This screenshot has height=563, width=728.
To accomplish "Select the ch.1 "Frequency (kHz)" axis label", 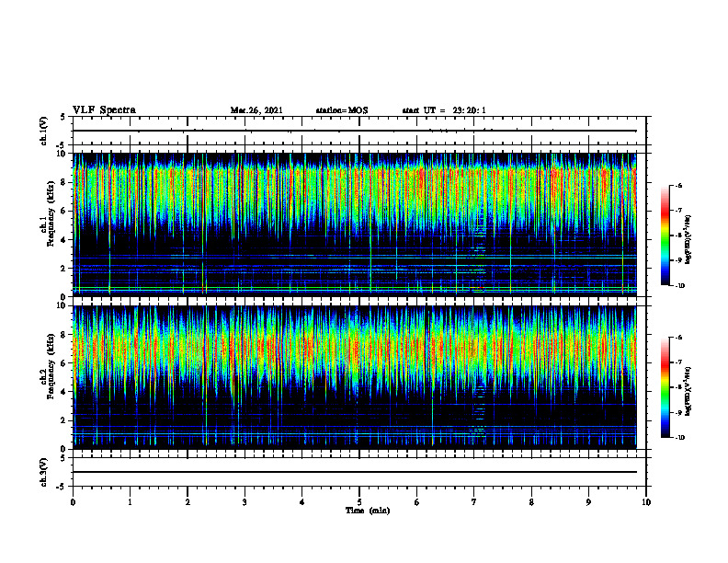I will (51, 213).
